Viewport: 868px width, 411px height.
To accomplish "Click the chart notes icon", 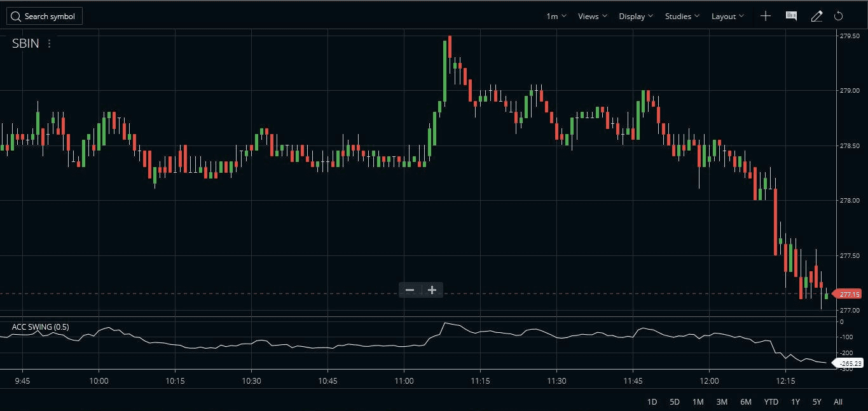I will [x=791, y=16].
